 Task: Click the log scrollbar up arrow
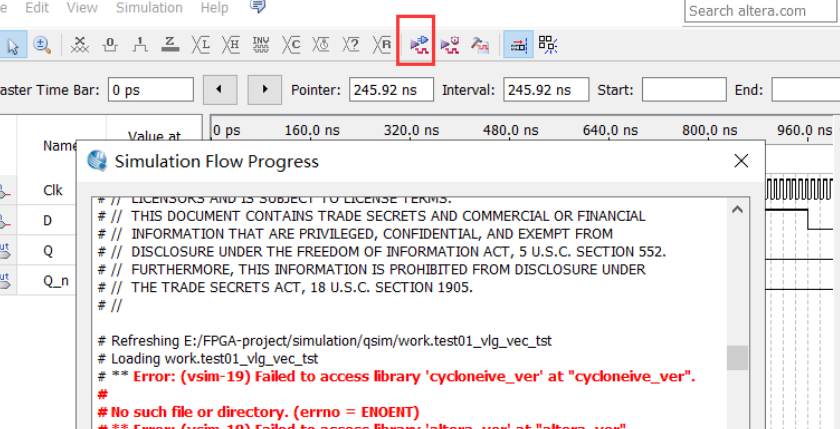click(737, 209)
